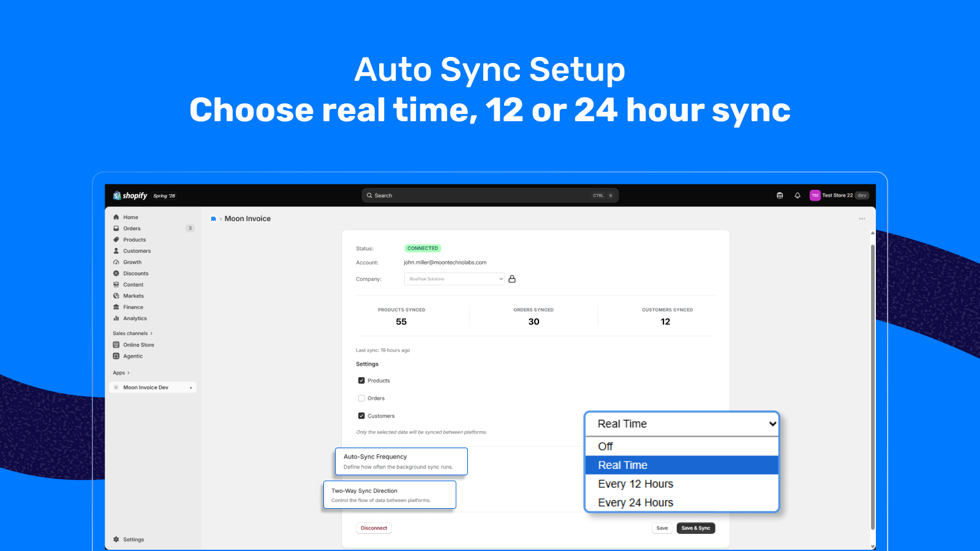This screenshot has height=551, width=980.
Task: Click the Search input field
Action: coord(490,195)
